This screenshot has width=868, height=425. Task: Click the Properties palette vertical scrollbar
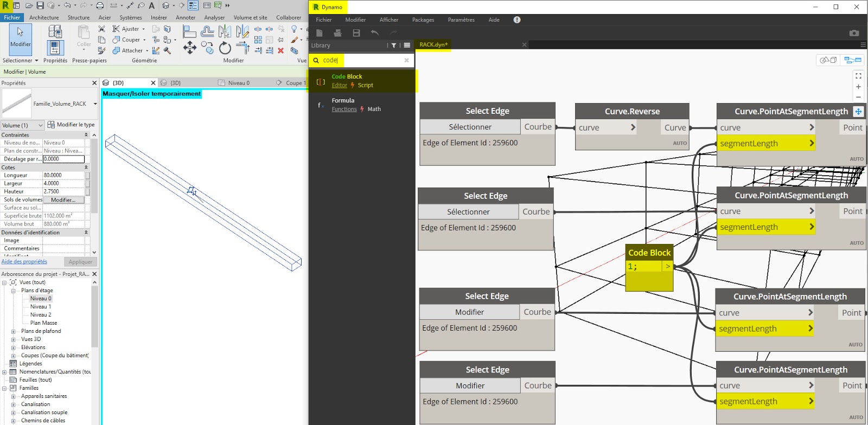pyautogui.click(x=94, y=176)
